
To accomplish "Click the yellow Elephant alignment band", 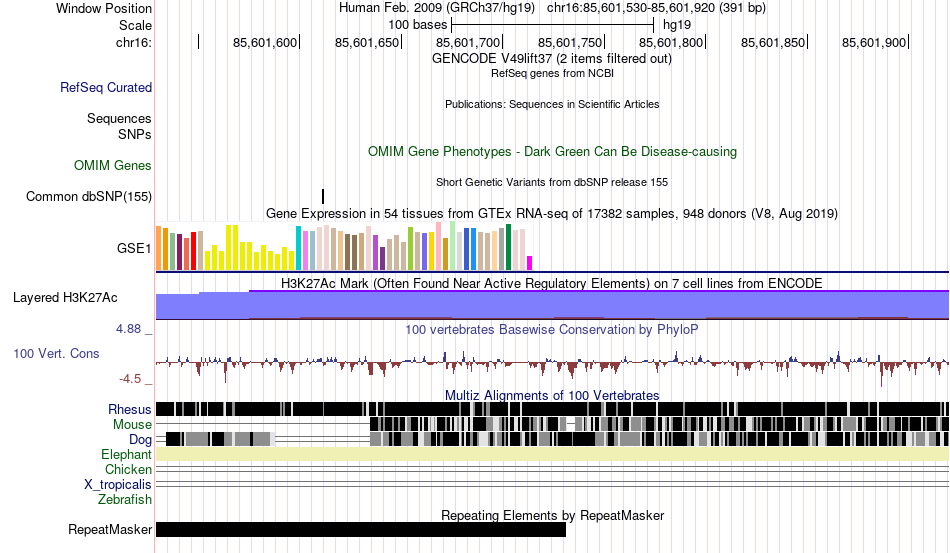I will coord(552,454).
